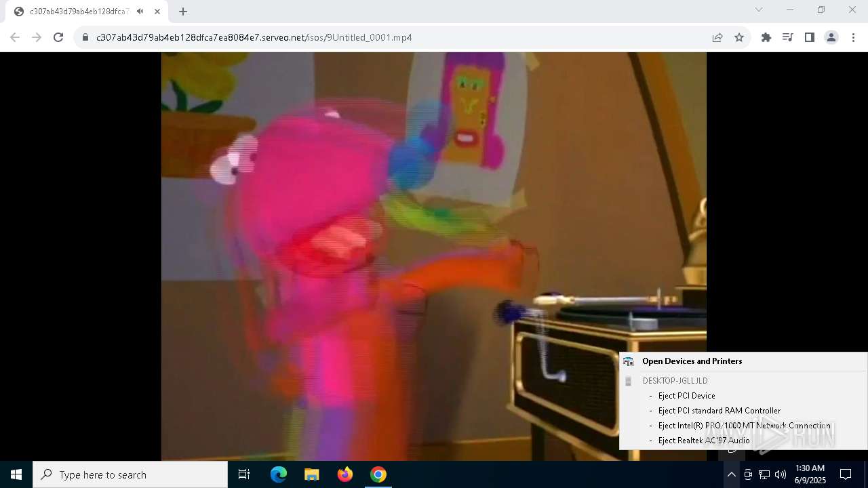This screenshot has width=868, height=488.
Task: Open Chrome extensions puzzle icon
Action: click(x=766, y=37)
